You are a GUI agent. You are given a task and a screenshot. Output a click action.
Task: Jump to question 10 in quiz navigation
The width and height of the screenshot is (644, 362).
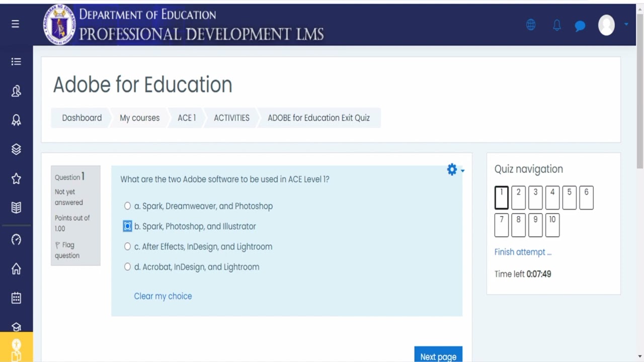coord(552,225)
